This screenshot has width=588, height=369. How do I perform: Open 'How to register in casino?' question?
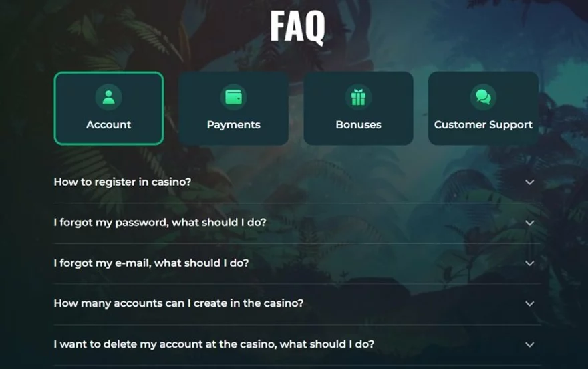pyautogui.click(x=123, y=182)
